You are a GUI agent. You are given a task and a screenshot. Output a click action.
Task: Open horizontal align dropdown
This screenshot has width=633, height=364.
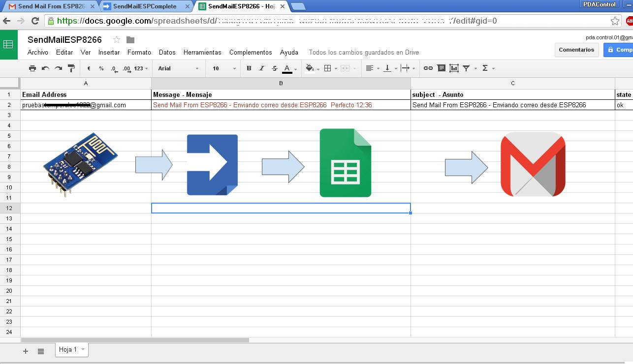point(372,68)
